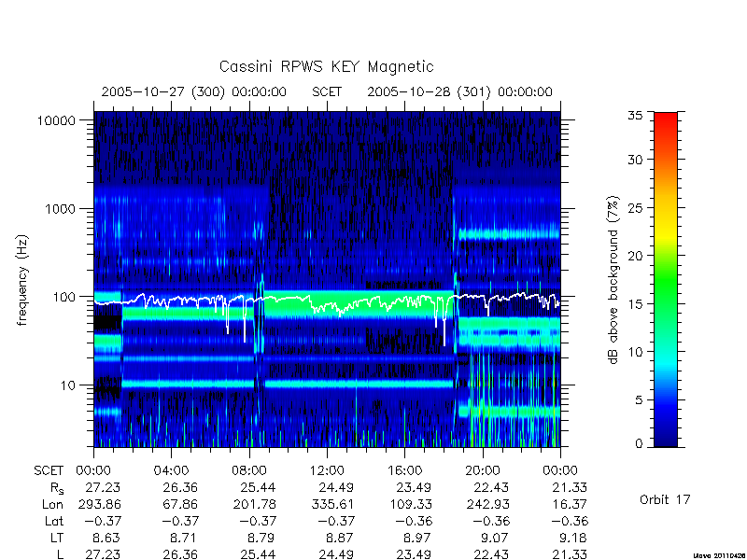Select the 30 tick on the color scale

tap(635, 160)
